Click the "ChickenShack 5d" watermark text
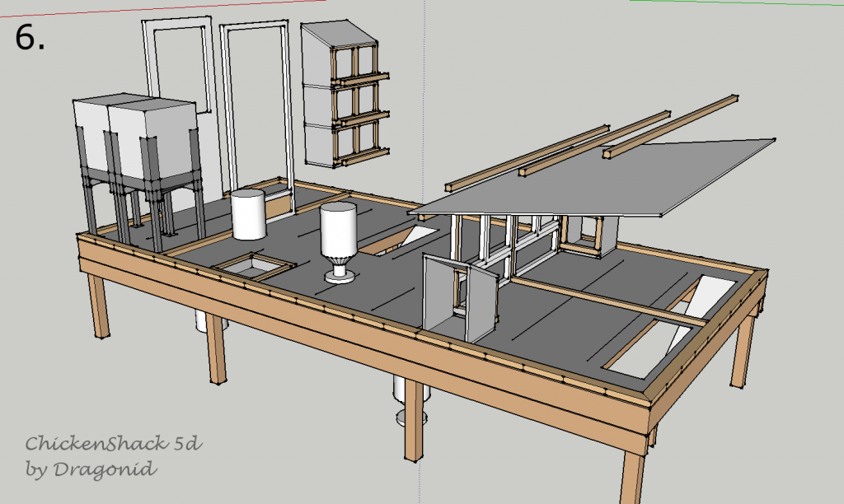This screenshot has width=844, height=504. pos(113,445)
